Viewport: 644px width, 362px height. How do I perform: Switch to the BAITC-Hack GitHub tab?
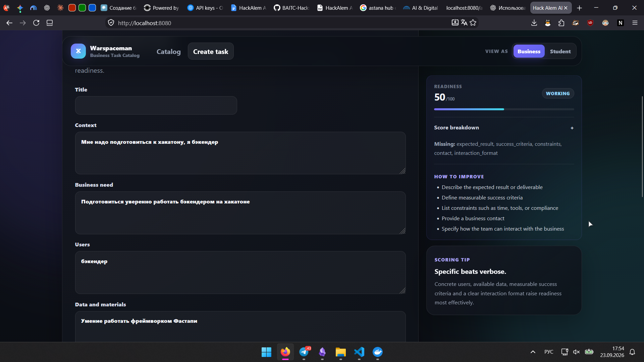click(x=291, y=8)
